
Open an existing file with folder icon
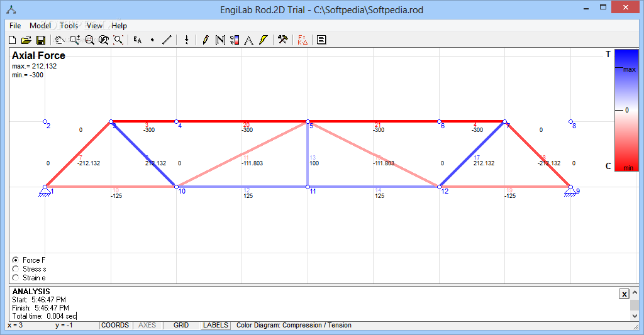[26, 40]
